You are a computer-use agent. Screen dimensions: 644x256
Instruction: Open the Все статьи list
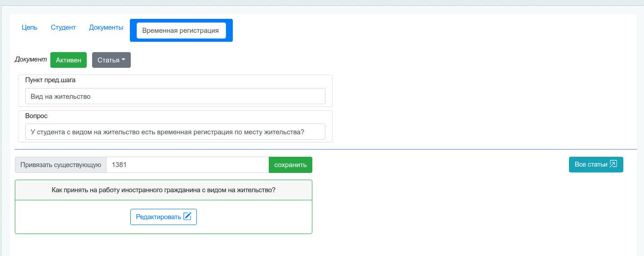(x=591, y=164)
